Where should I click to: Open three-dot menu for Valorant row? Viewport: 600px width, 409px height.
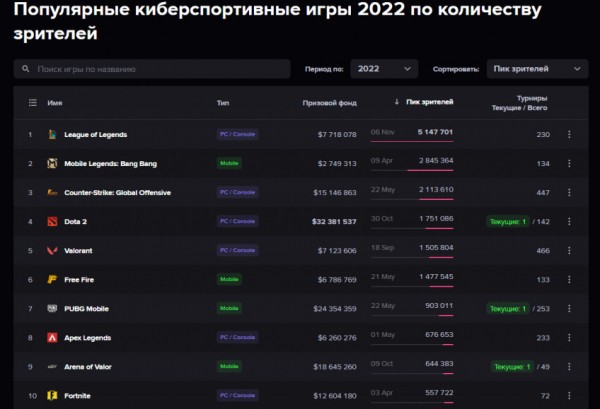click(x=569, y=250)
